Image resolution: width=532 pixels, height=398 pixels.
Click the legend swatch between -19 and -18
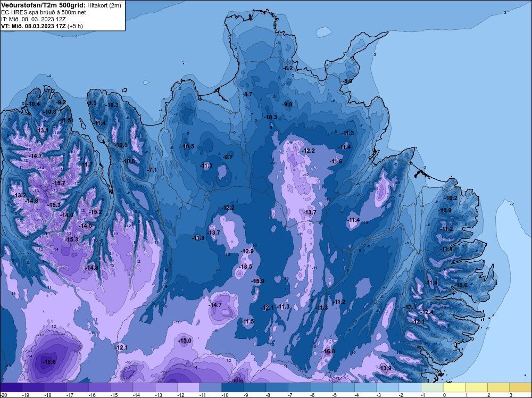click(x=33, y=387)
